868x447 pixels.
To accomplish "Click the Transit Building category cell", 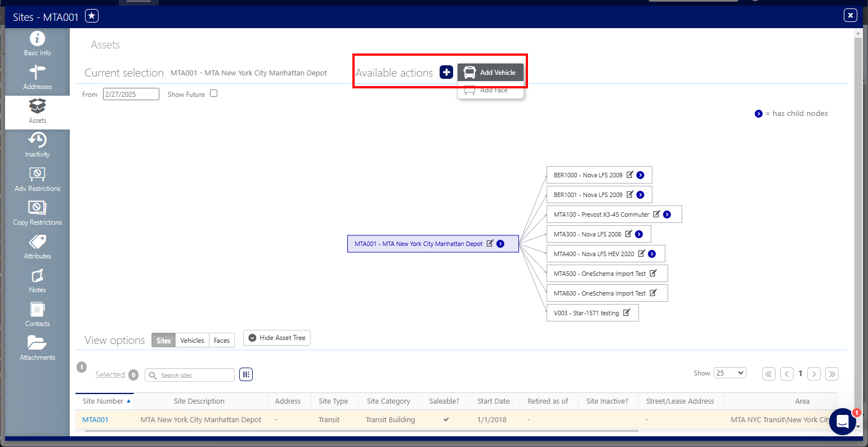I will [390, 419].
